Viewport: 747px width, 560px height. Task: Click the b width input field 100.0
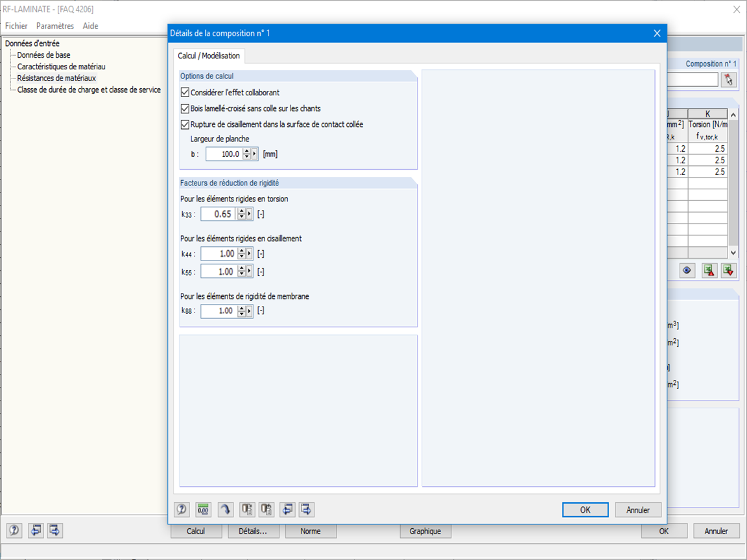click(224, 154)
